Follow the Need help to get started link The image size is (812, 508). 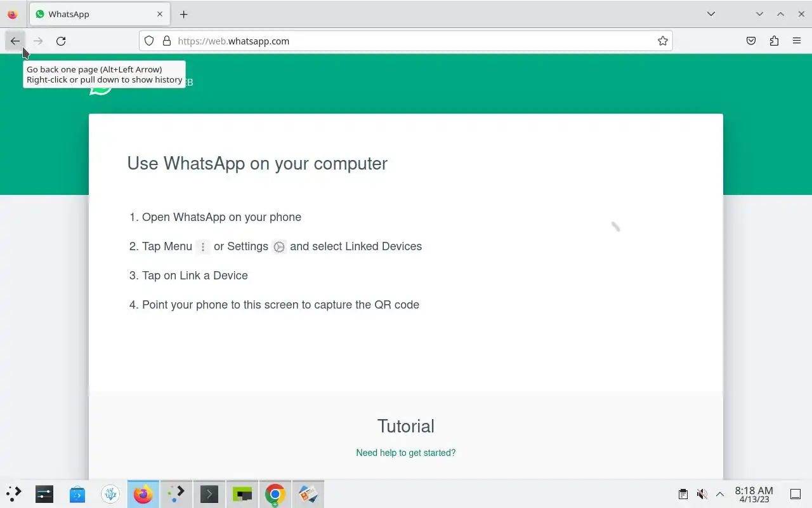406,453
